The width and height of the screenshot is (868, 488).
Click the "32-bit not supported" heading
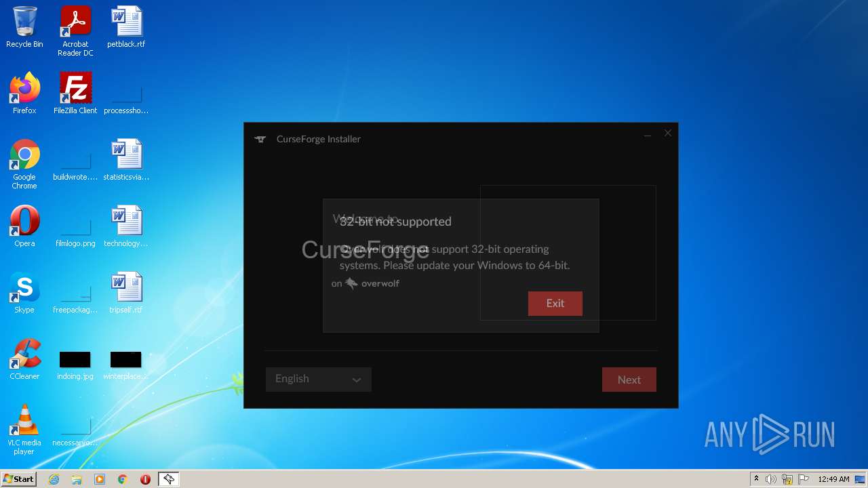click(x=395, y=222)
